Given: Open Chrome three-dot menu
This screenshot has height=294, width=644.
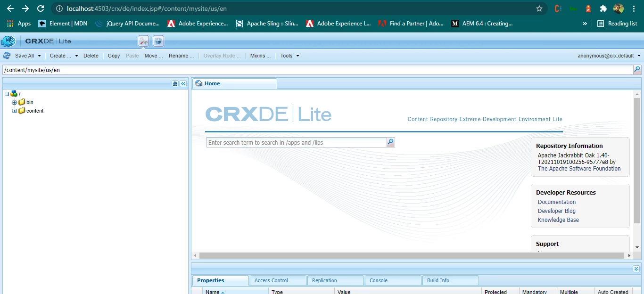Looking at the screenshot, I should tap(634, 8).
